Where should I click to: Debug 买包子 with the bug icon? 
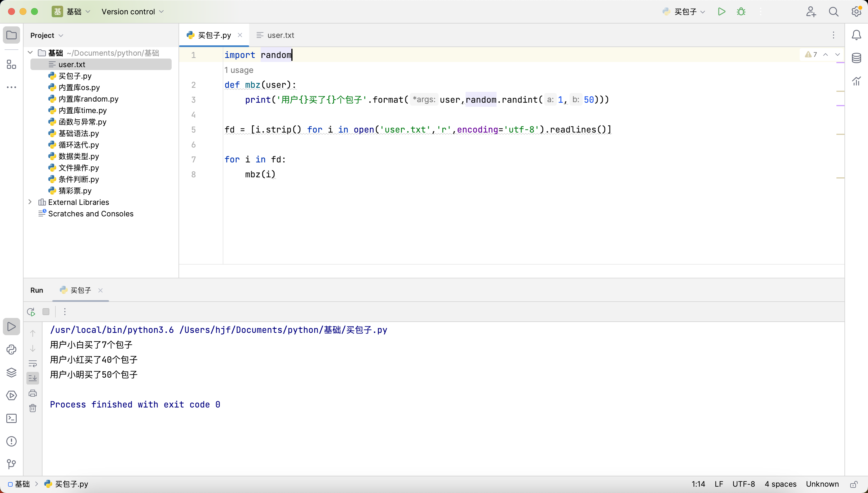[x=741, y=11]
